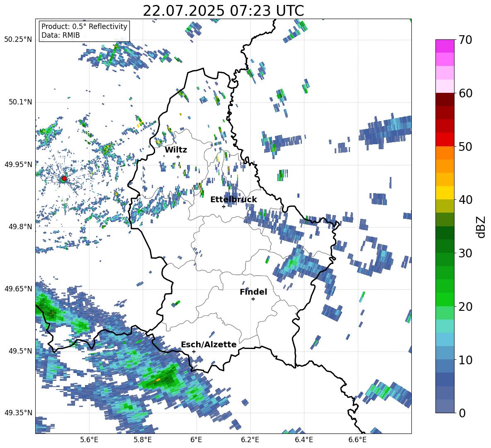Click the 5.6°E longitude label
The image size is (491, 448).
pos(89,440)
